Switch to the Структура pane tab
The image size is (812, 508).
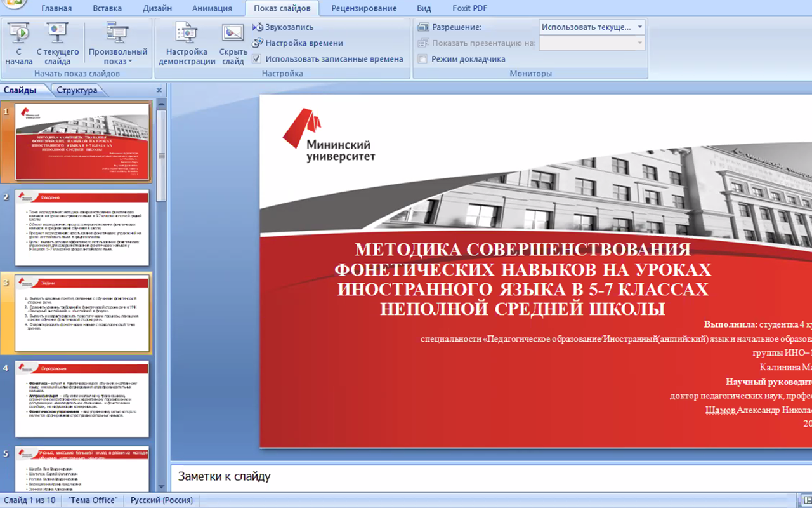pos(77,90)
